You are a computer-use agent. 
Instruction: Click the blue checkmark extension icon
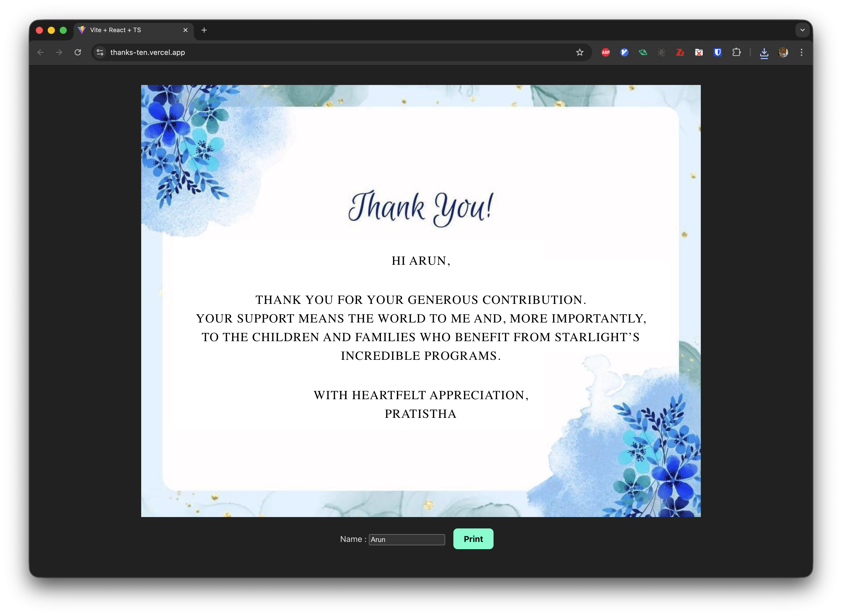tap(624, 53)
